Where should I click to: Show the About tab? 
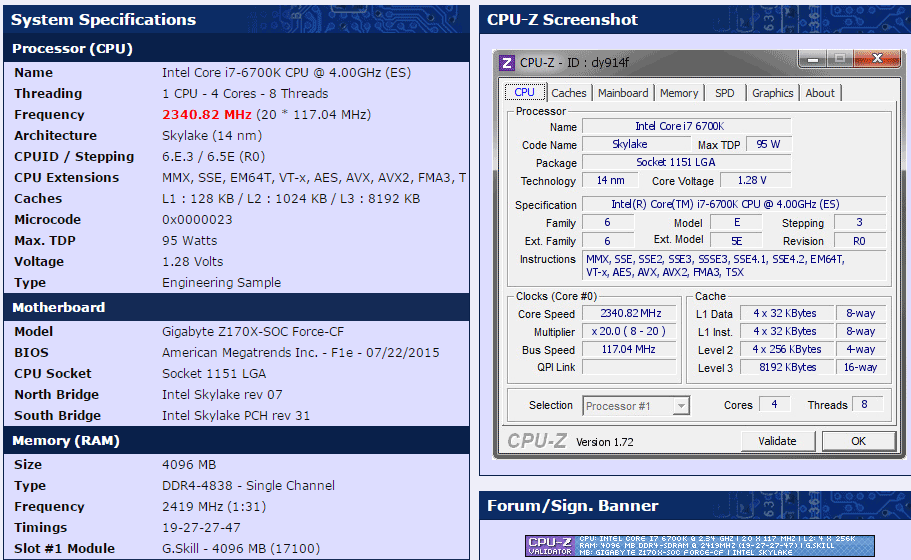coord(820,93)
